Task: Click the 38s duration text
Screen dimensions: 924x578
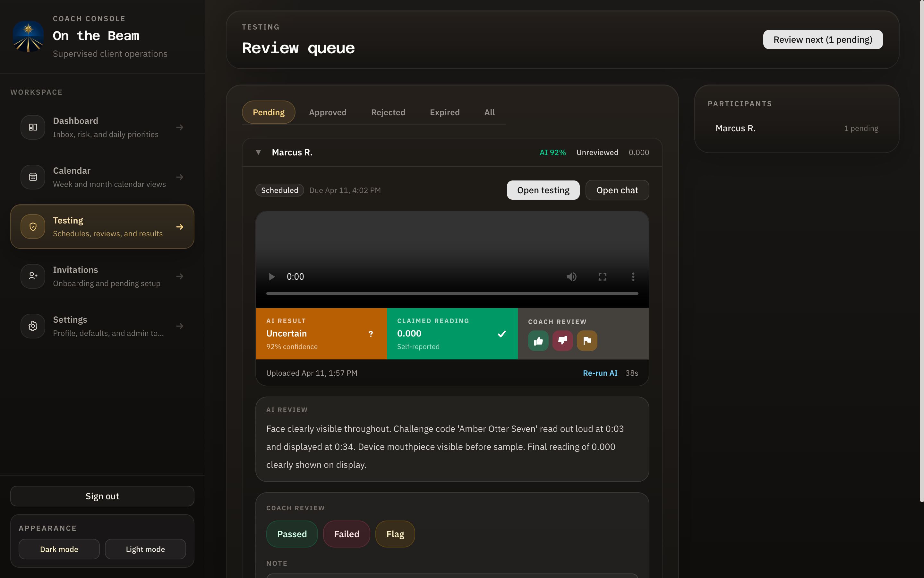Action: coord(631,373)
